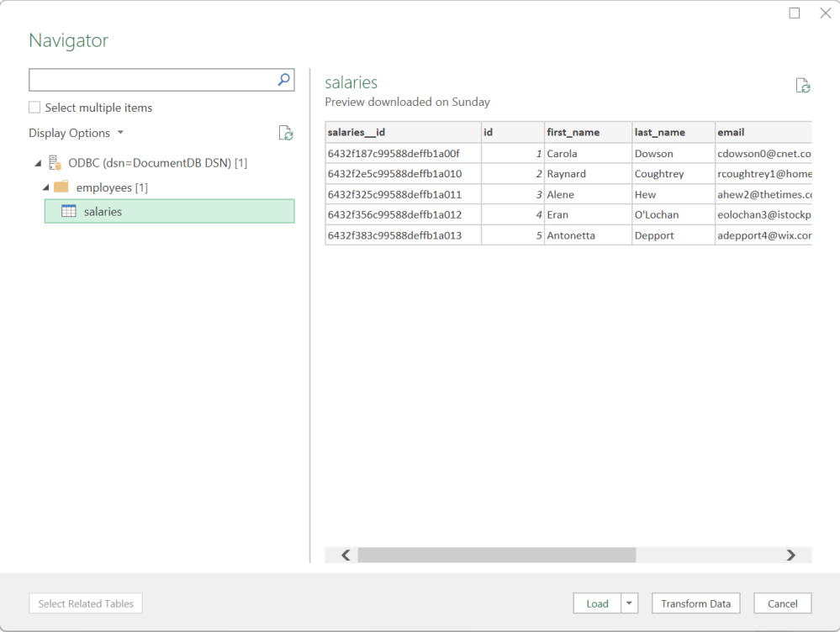840x632 pixels.
Task: Collapse the employees tree node
Action: pyautogui.click(x=46, y=187)
